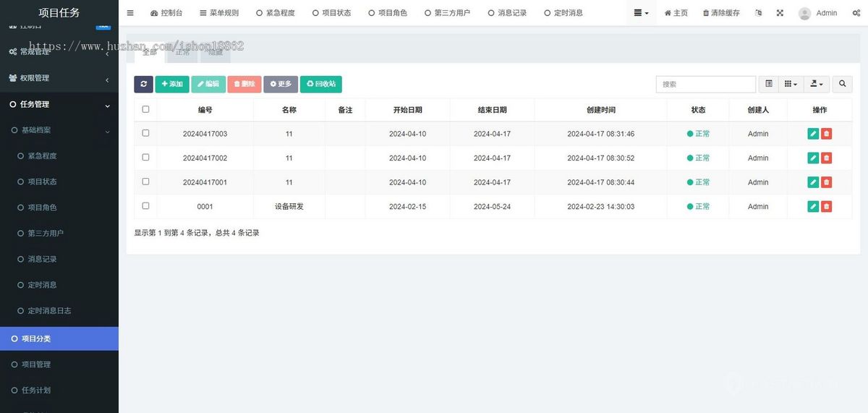Switch to 消息记录 top tab
This screenshot has width=868, height=413.
[x=507, y=13]
